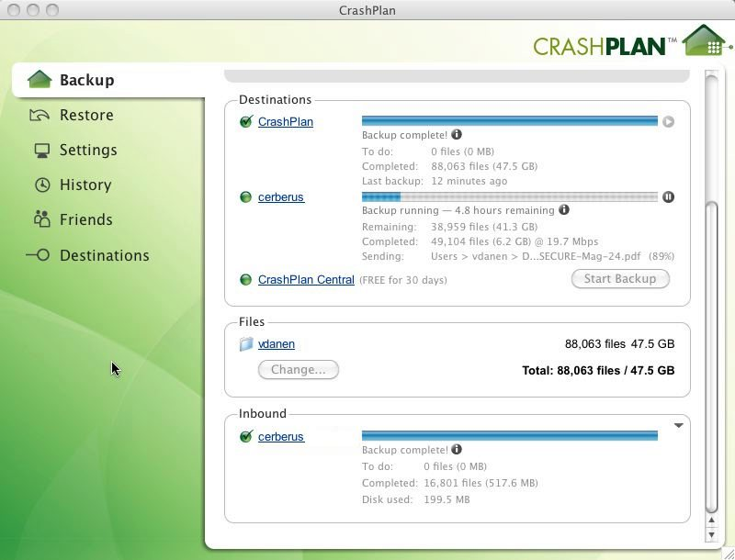Screen dimensions: 735x560
Task: Open cerberus link under Destinations
Action: pyautogui.click(x=281, y=197)
